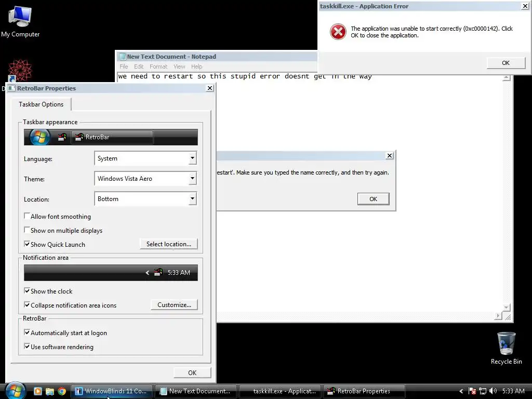Uncheck Automatically start at logon
The width and height of the screenshot is (532, 399).
tap(27, 332)
